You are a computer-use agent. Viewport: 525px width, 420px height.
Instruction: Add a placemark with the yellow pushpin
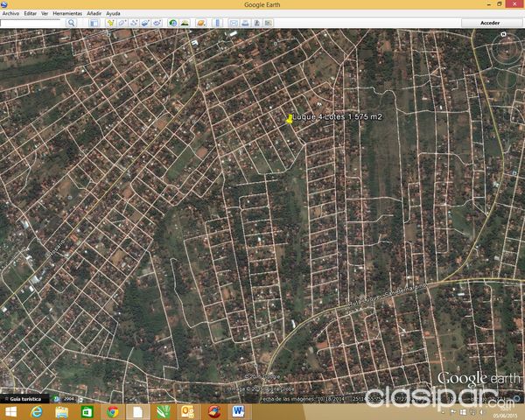[x=110, y=23]
